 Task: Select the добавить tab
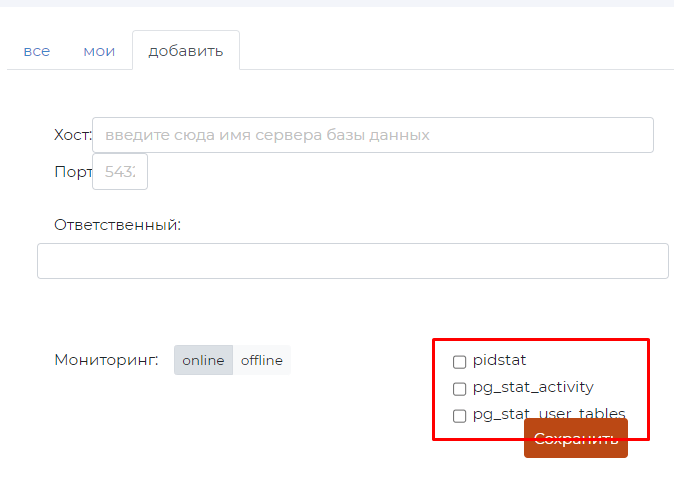(185, 51)
